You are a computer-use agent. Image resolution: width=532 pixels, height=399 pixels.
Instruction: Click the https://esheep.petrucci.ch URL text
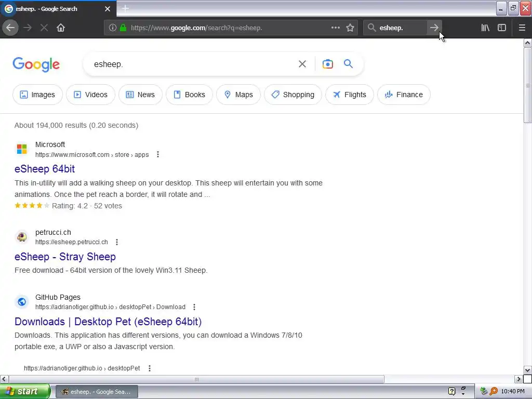point(72,242)
